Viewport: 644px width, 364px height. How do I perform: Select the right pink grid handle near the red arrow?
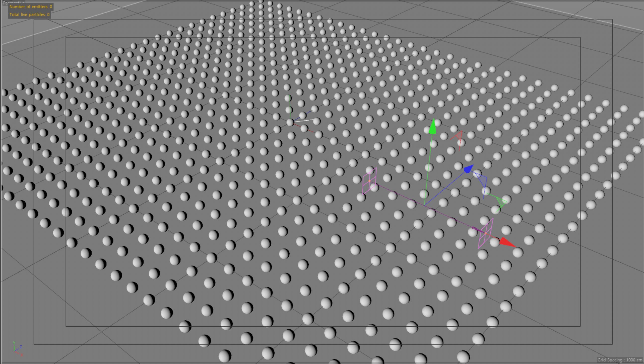pyautogui.click(x=486, y=233)
